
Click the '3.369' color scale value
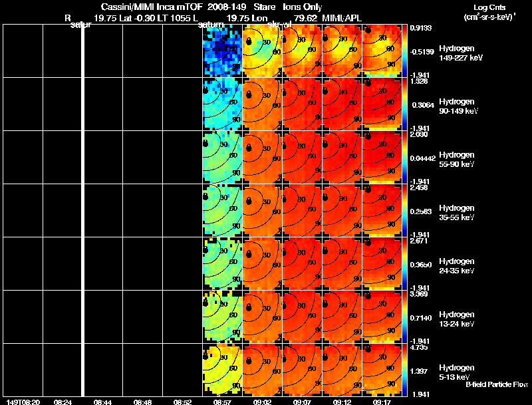tap(419, 294)
